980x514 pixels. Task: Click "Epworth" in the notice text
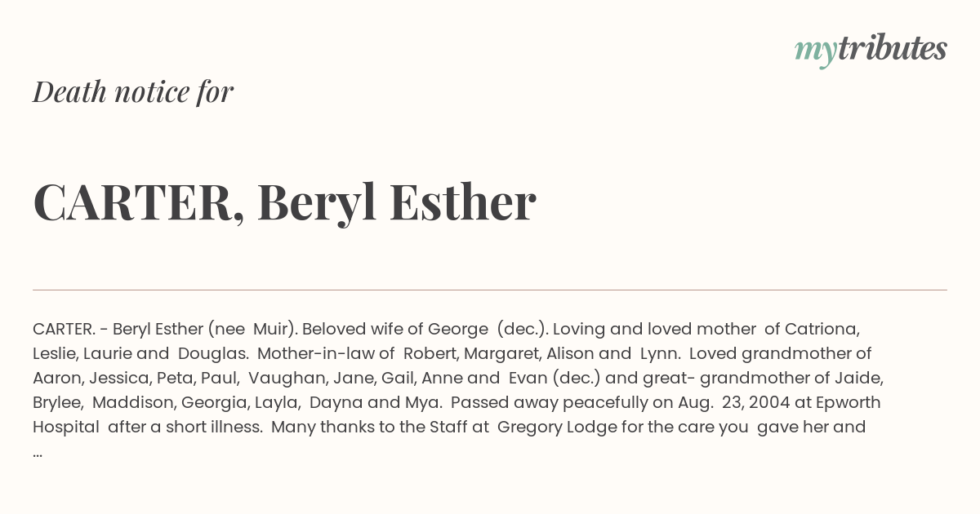(849, 402)
